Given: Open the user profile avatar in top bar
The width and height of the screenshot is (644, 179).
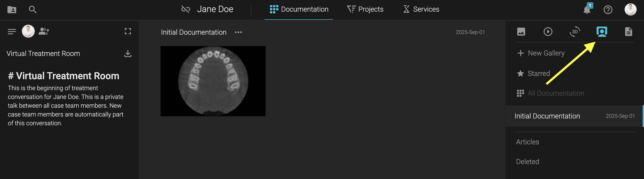Looking at the screenshot, I should tap(630, 9).
